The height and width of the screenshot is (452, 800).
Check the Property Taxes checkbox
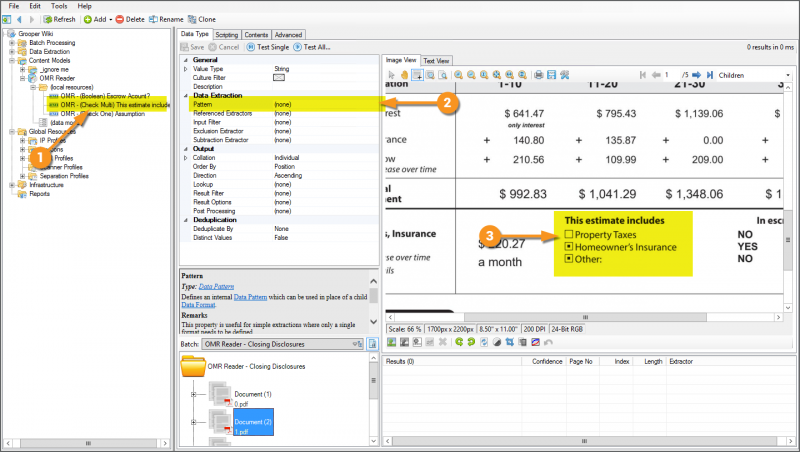[x=568, y=235]
